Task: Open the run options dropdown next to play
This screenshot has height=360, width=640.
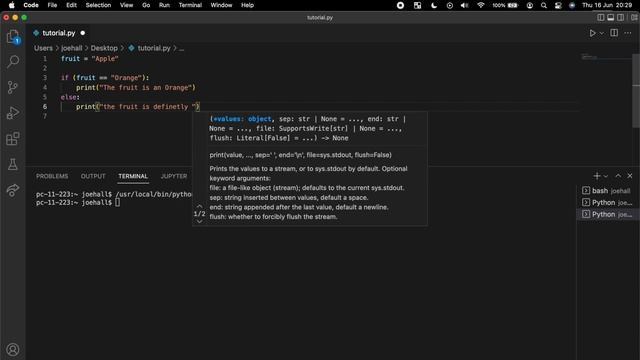Action: pos(602,33)
